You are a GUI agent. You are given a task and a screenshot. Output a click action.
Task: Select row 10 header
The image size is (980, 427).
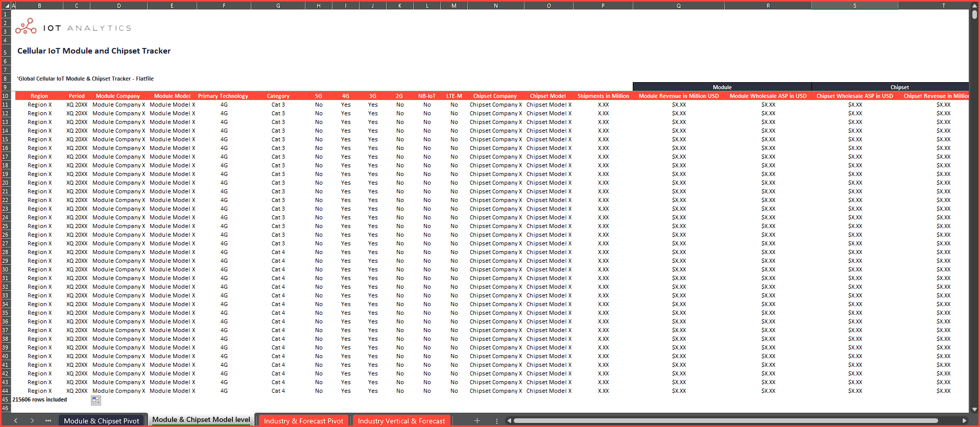click(6, 96)
